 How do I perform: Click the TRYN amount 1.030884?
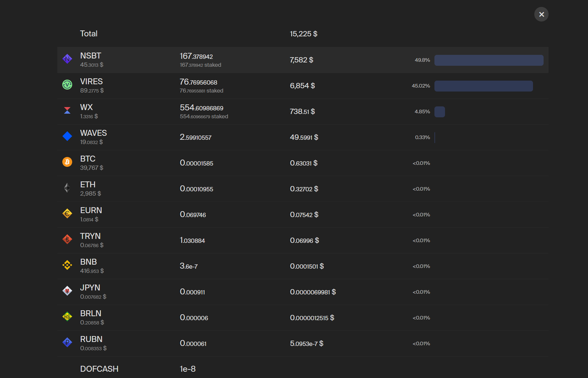click(x=193, y=241)
